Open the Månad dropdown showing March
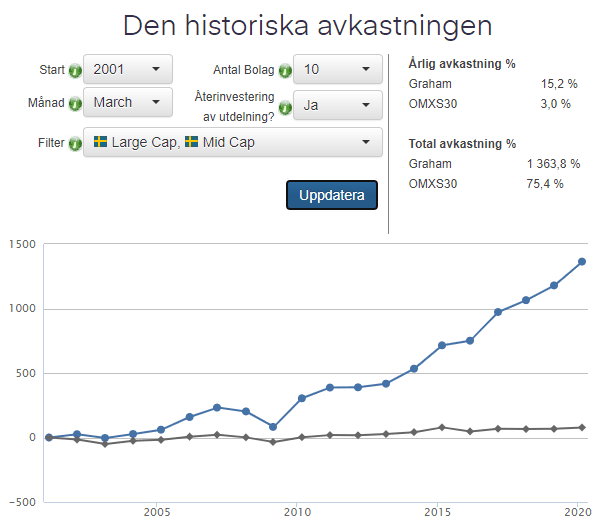The image size is (609, 527). pos(128,102)
